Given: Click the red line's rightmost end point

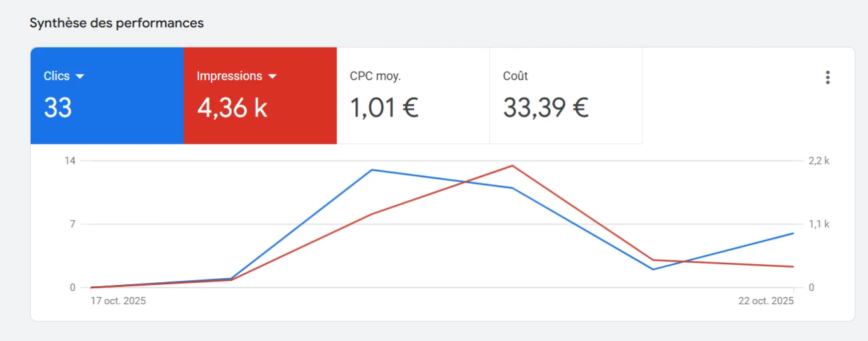Looking at the screenshot, I should pos(793,267).
